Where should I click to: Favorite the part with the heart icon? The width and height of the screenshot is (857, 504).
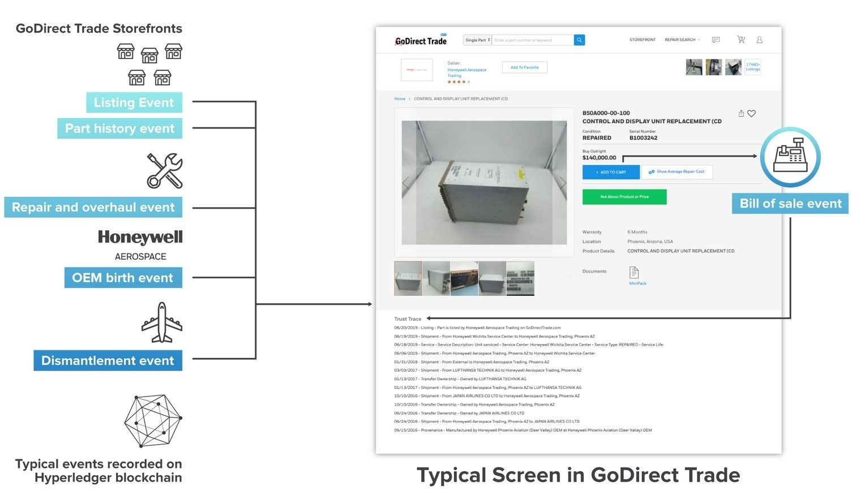tap(752, 114)
